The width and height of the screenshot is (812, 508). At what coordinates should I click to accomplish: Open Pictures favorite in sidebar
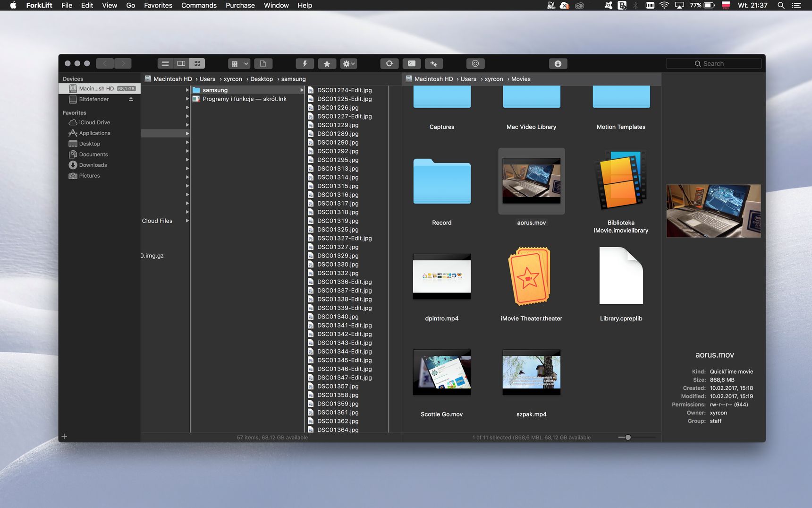coord(89,176)
